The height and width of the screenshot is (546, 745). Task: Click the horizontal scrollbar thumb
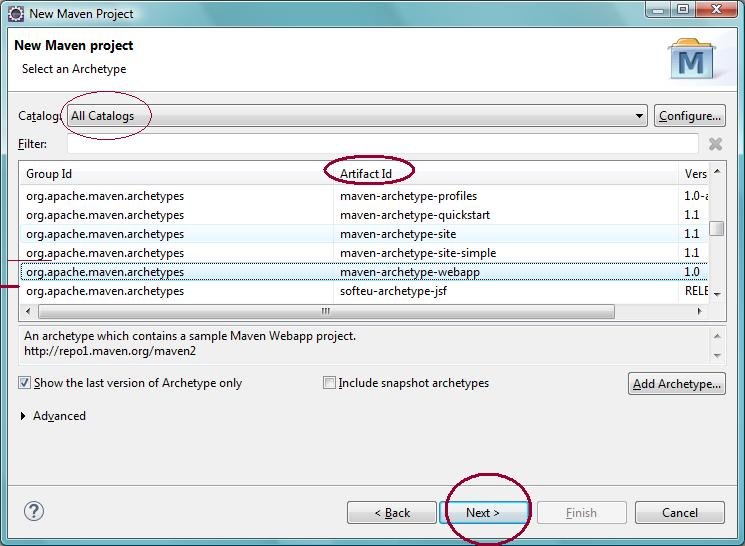pos(326,311)
